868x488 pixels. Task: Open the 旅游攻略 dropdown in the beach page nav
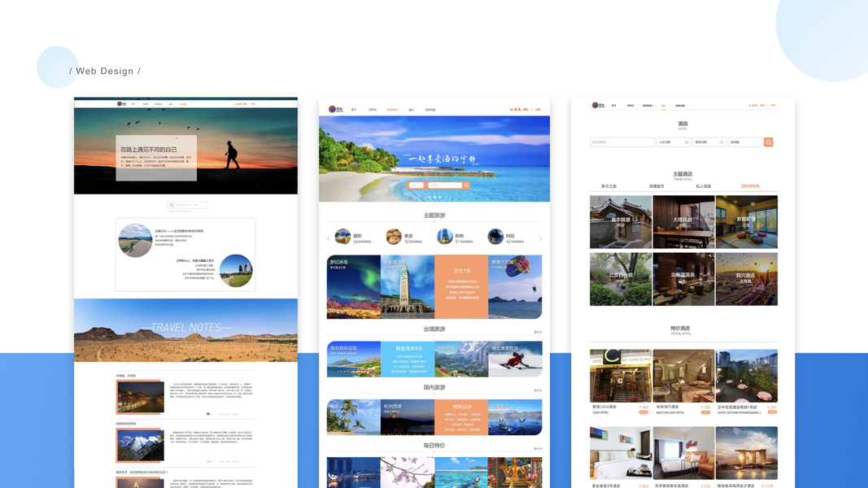tap(392, 110)
